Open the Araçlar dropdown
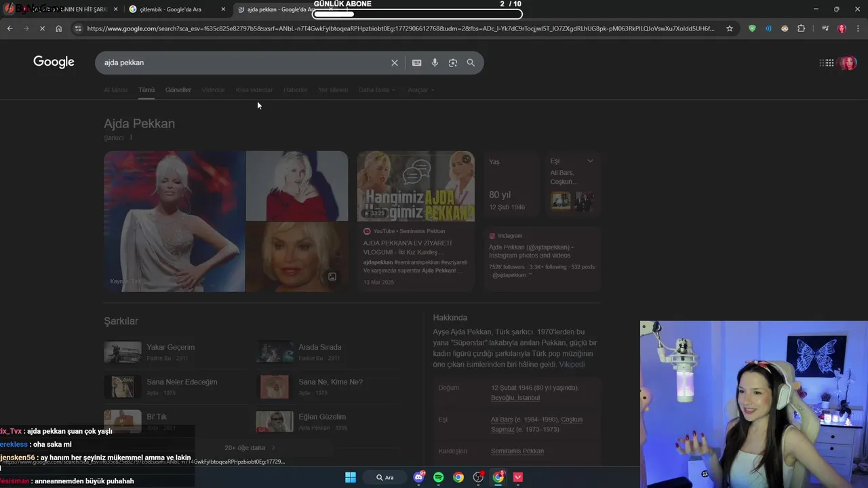 click(x=420, y=90)
